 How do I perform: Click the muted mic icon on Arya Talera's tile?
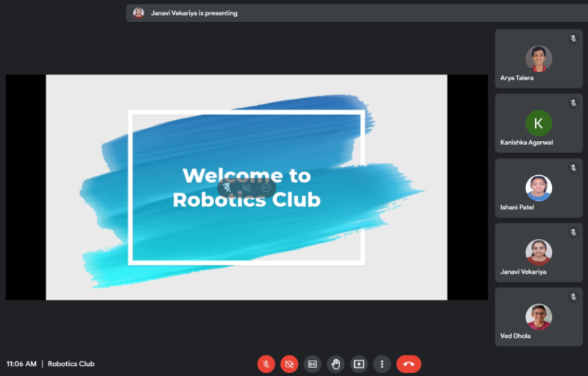point(573,38)
